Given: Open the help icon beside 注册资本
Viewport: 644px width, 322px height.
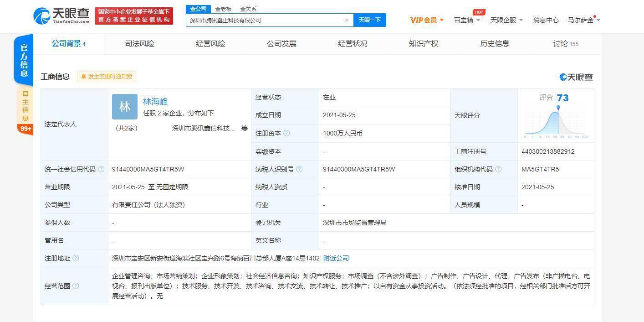Looking at the screenshot, I should click(286, 133).
